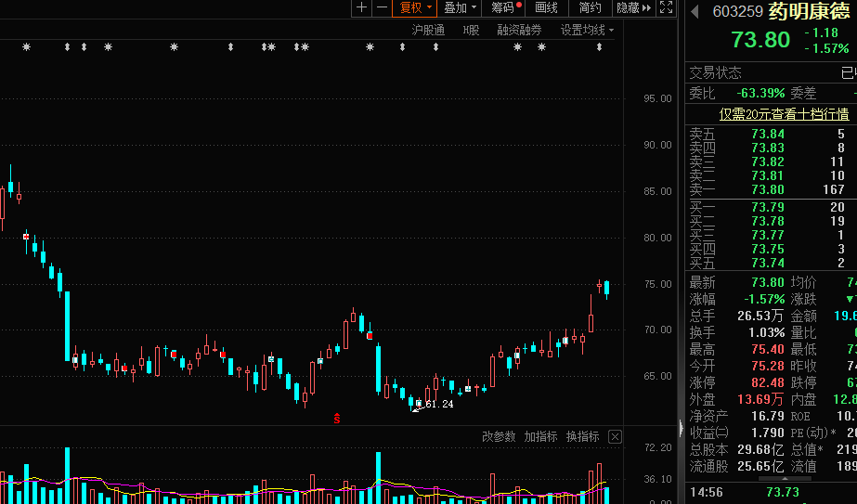This screenshot has height=504, width=857.
Task: Toggle the 筹码 chip distribution view
Action: pyautogui.click(x=506, y=8)
